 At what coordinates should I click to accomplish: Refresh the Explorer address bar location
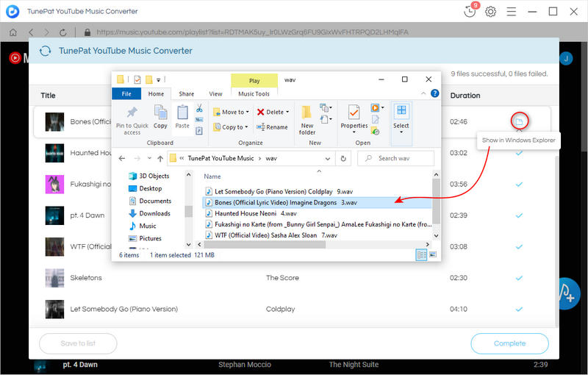tap(343, 158)
